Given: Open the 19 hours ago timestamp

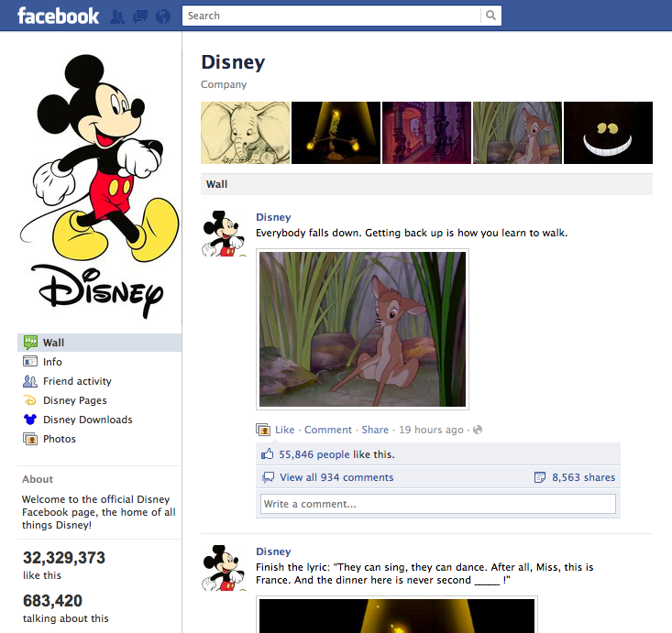Looking at the screenshot, I should (431, 430).
